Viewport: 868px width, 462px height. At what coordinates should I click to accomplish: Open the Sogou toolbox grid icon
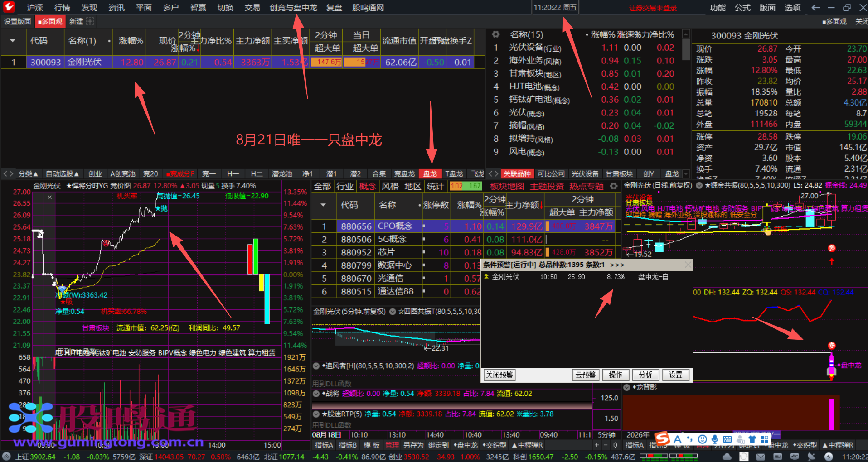[765, 439]
